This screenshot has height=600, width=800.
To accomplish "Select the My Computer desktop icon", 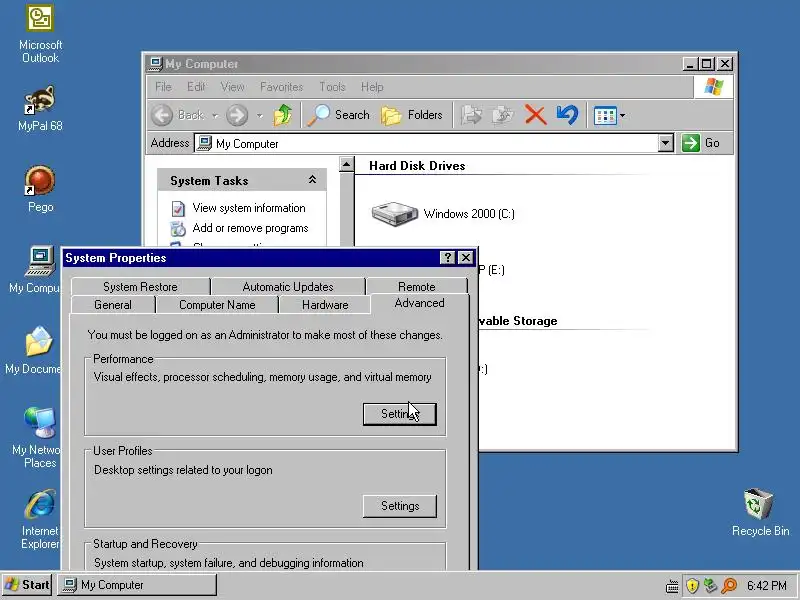I will (35, 270).
